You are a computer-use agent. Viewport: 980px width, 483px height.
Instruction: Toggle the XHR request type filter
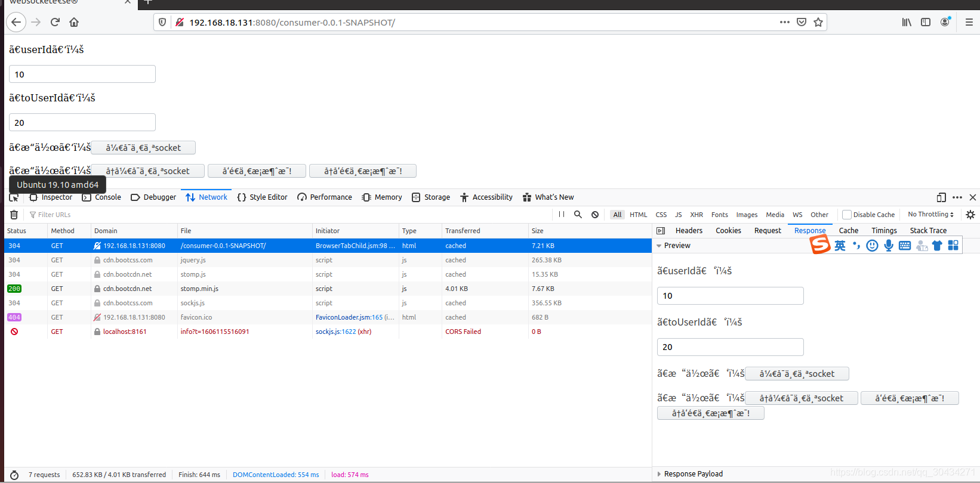[697, 215]
